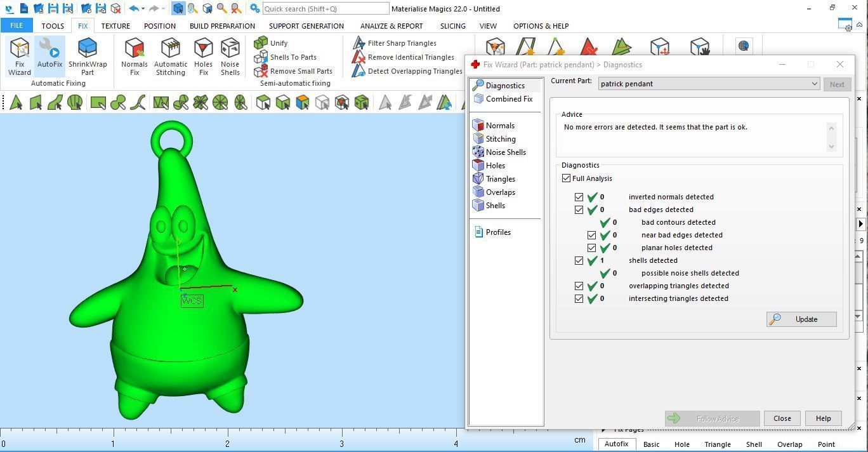Viewport: 868px width, 452px height.
Task: Click the unload part cube icon with red X
Action: (x=115, y=9)
